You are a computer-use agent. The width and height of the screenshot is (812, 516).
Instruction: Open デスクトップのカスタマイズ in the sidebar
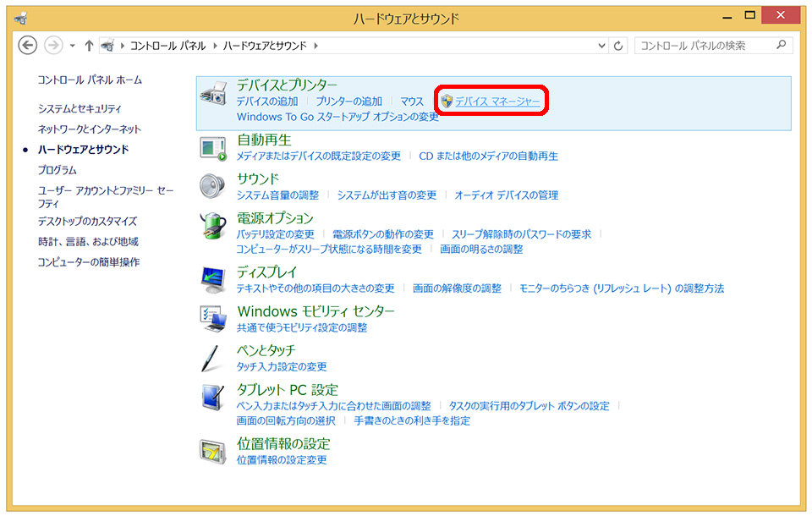tap(87, 222)
